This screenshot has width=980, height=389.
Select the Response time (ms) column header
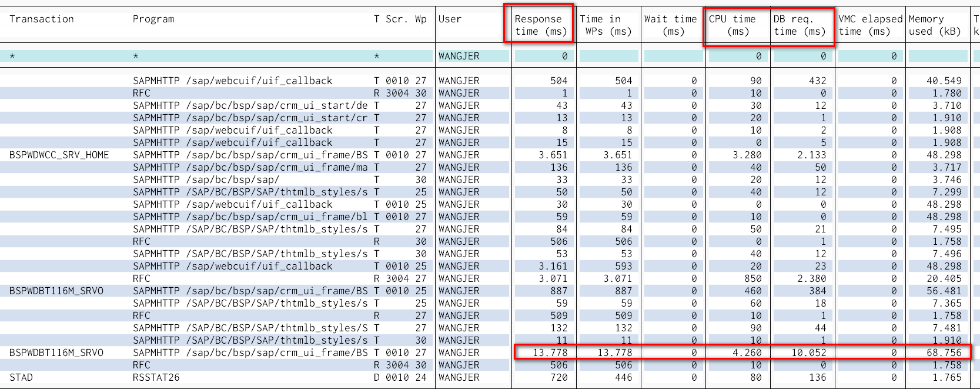coord(541,25)
